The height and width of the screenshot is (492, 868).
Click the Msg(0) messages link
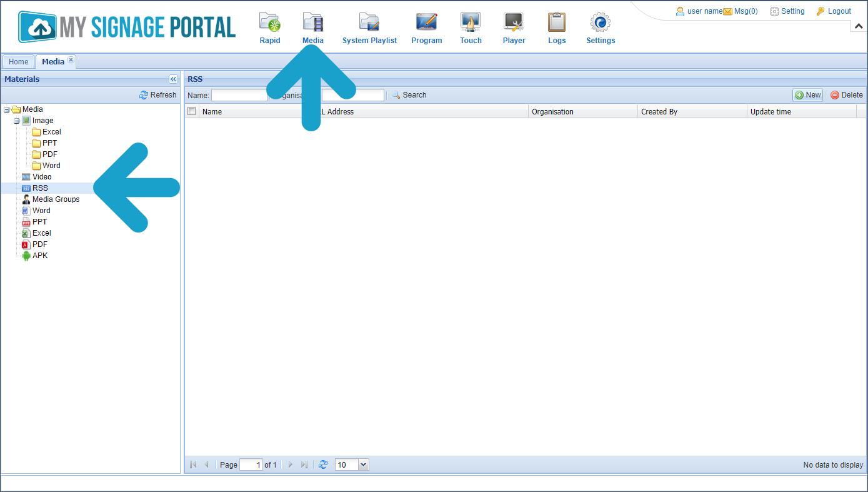[x=746, y=11]
